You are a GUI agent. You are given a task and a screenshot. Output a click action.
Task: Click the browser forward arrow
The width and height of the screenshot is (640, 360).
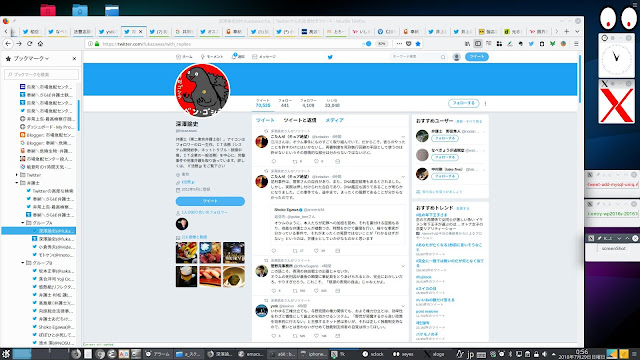pyautogui.click(x=19, y=44)
